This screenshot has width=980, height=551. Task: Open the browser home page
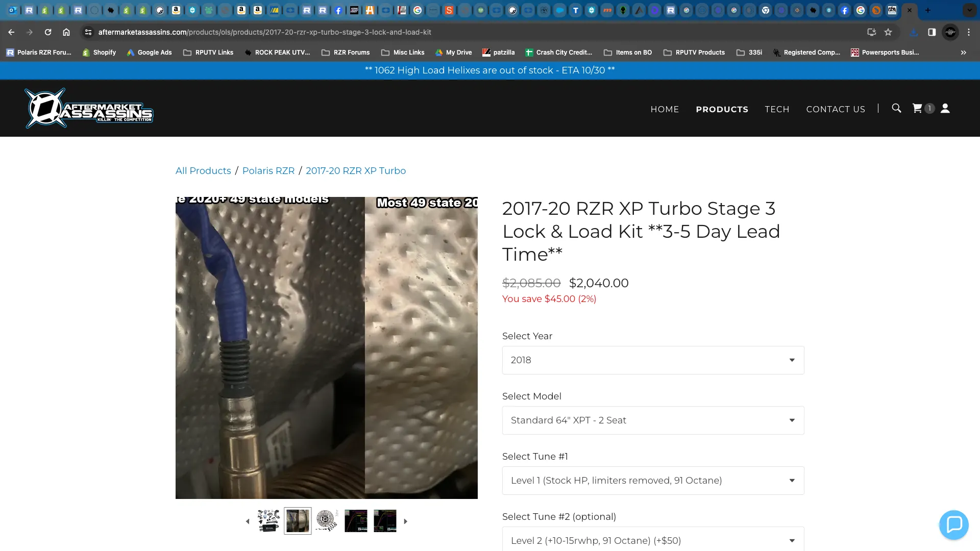tap(66, 32)
